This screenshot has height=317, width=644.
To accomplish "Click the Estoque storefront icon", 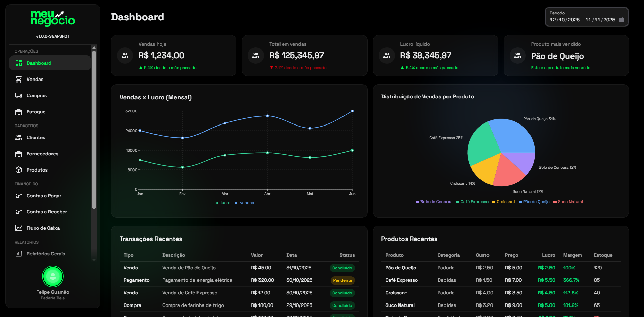I will 18,112.
